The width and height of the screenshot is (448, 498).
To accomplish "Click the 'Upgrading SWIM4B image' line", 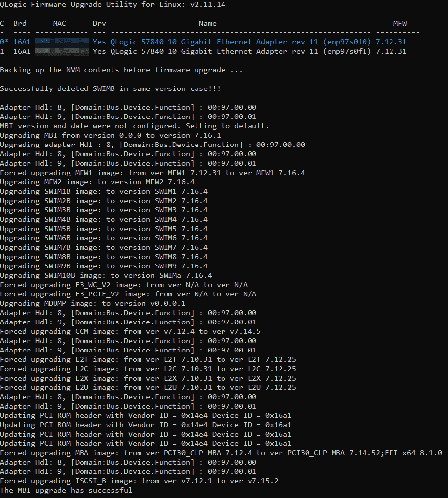I will [104, 219].
